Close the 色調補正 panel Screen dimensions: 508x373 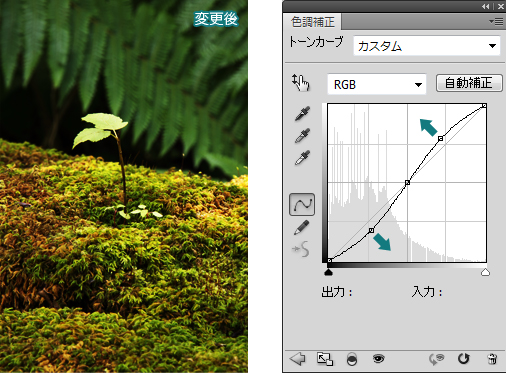point(501,6)
